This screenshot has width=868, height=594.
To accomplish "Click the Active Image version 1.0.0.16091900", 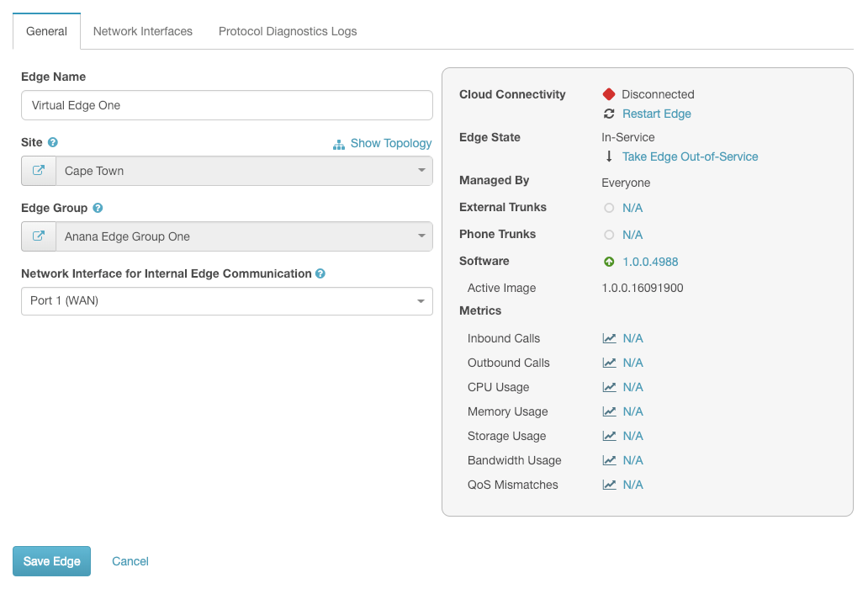I will pos(642,288).
